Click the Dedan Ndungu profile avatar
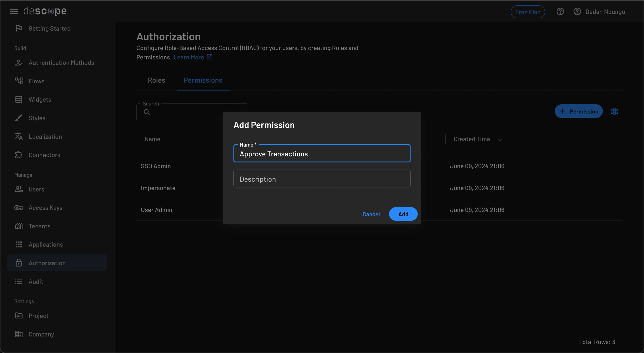 (577, 11)
